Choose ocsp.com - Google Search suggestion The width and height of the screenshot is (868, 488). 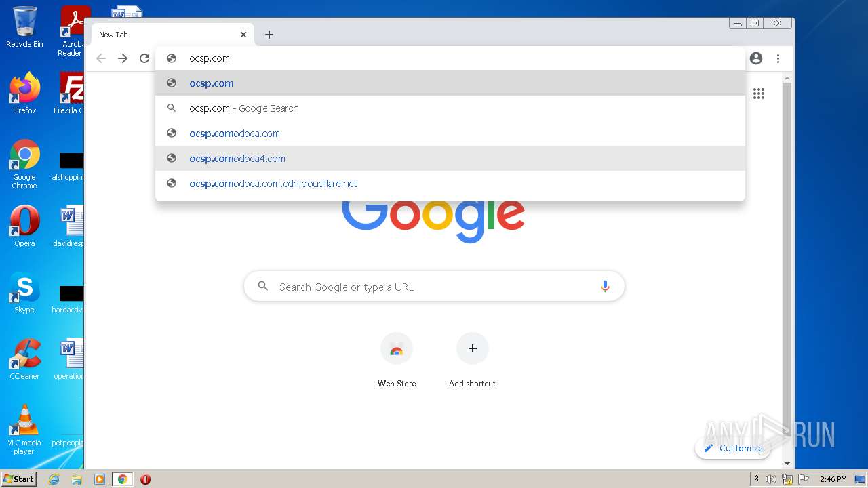point(450,108)
